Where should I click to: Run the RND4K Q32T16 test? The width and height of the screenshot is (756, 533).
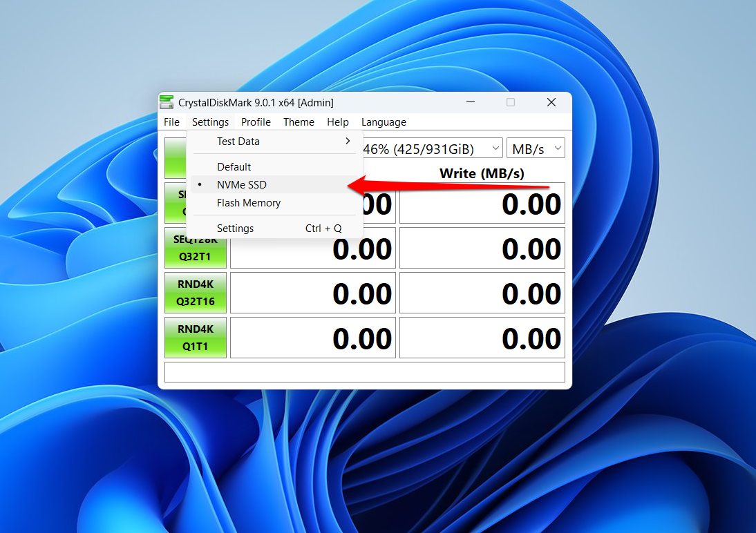coord(196,293)
